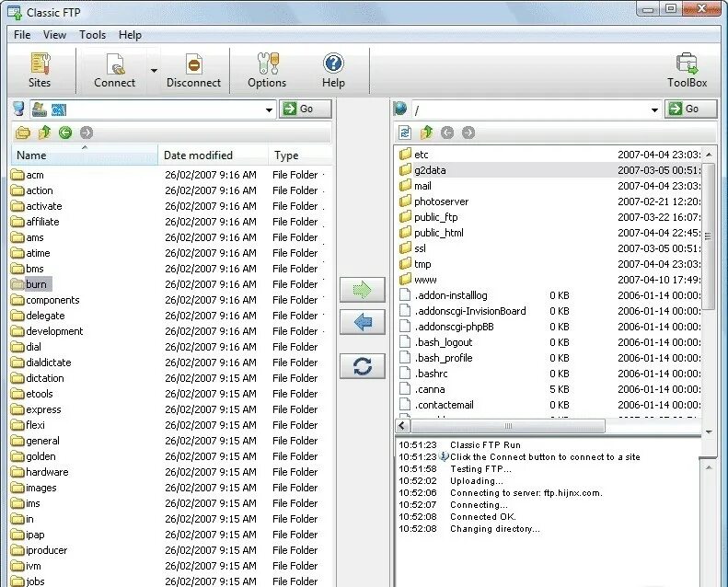Open the ToolBox

[x=688, y=71]
